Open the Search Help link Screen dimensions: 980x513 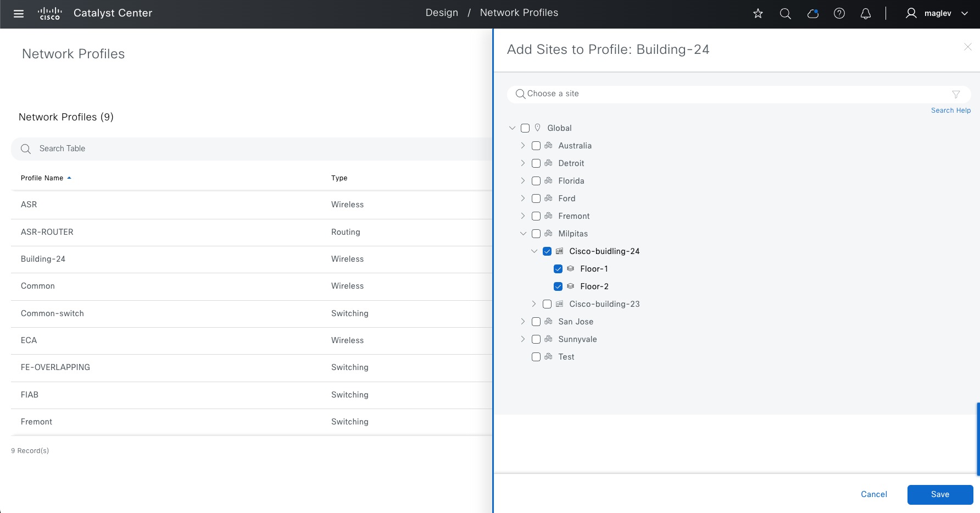pyautogui.click(x=950, y=111)
